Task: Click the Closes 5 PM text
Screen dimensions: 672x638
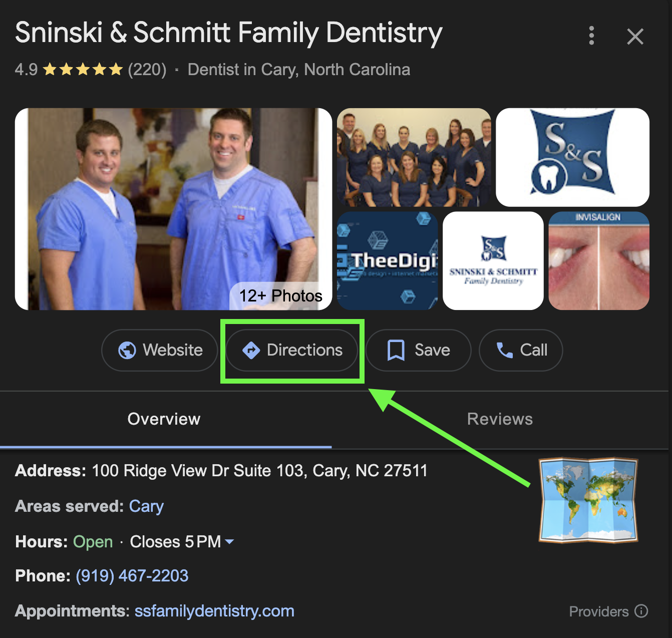Action: click(175, 542)
